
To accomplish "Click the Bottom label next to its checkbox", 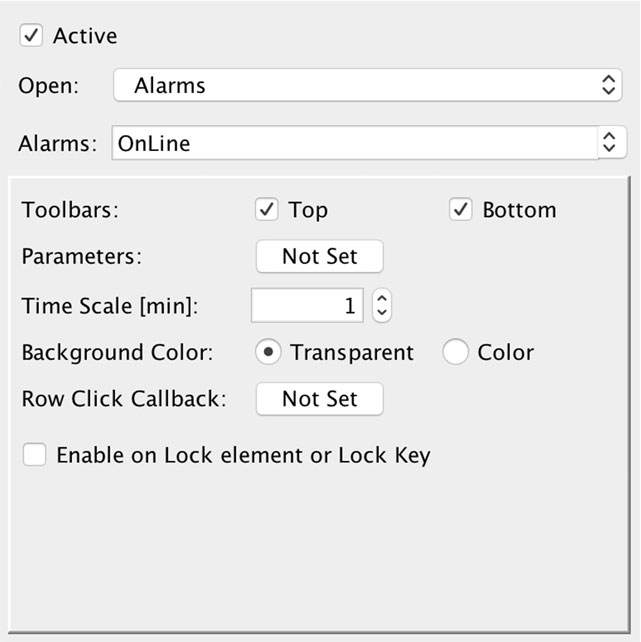I will (519, 210).
